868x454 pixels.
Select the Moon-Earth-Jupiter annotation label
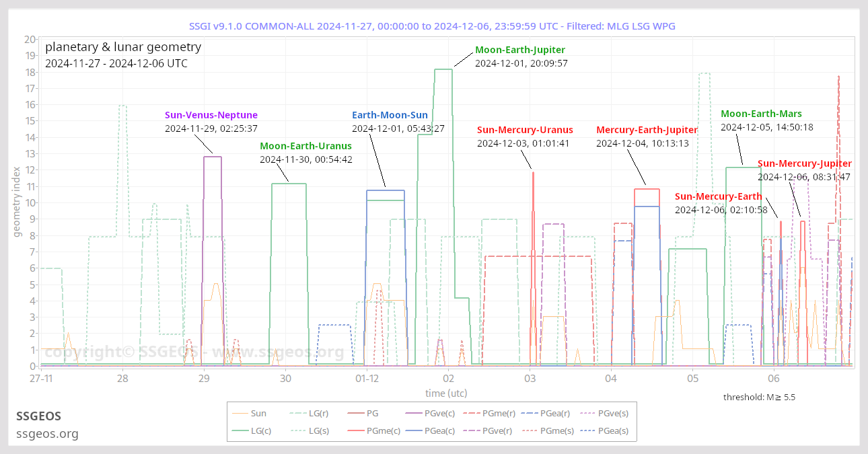(x=519, y=49)
